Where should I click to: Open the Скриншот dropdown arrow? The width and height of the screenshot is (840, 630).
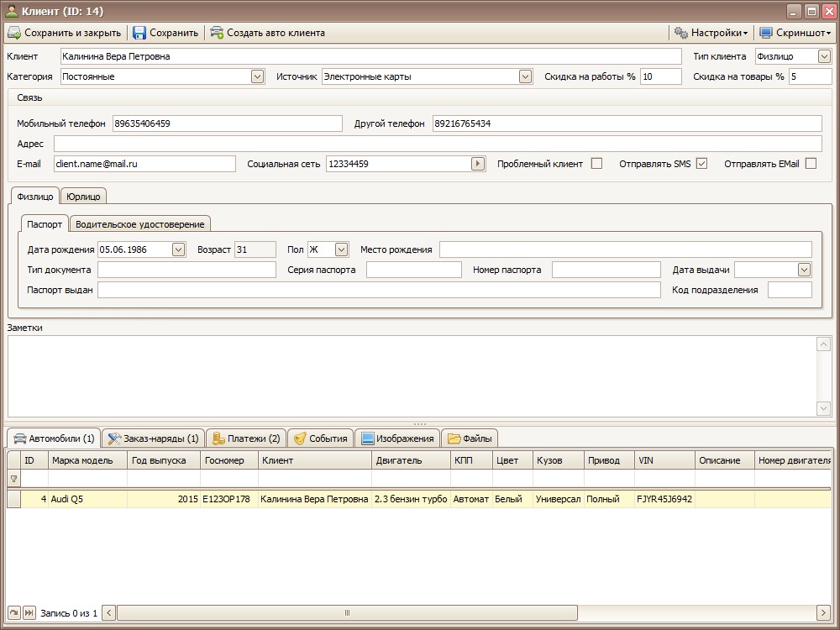829,34
